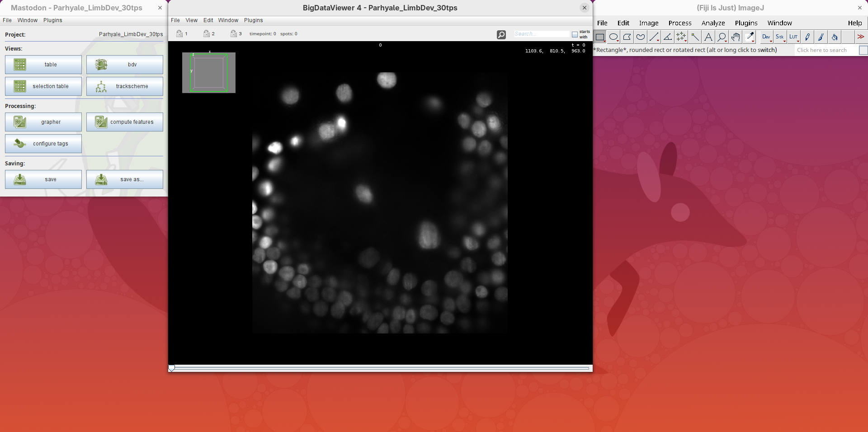Pick the Angle measurement tool
Image resolution: width=868 pixels, height=432 pixels.
coord(668,37)
